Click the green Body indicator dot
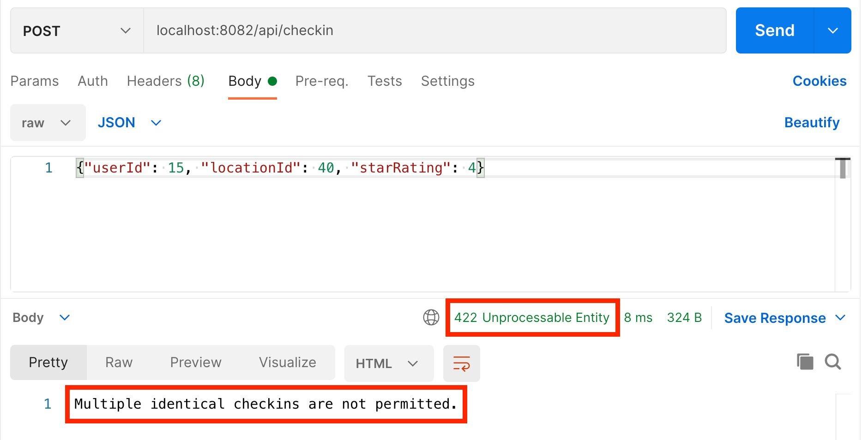Image resolution: width=868 pixels, height=440 pixels. (x=272, y=81)
